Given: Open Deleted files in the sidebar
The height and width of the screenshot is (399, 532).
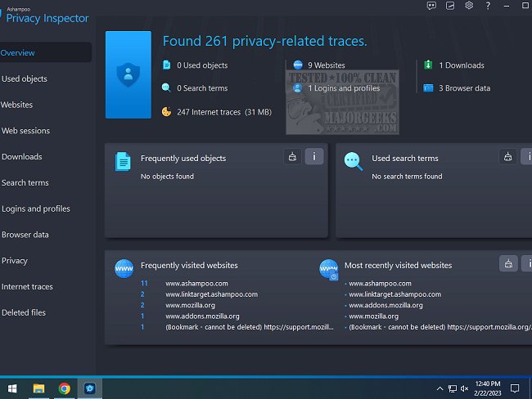Looking at the screenshot, I should tap(24, 312).
